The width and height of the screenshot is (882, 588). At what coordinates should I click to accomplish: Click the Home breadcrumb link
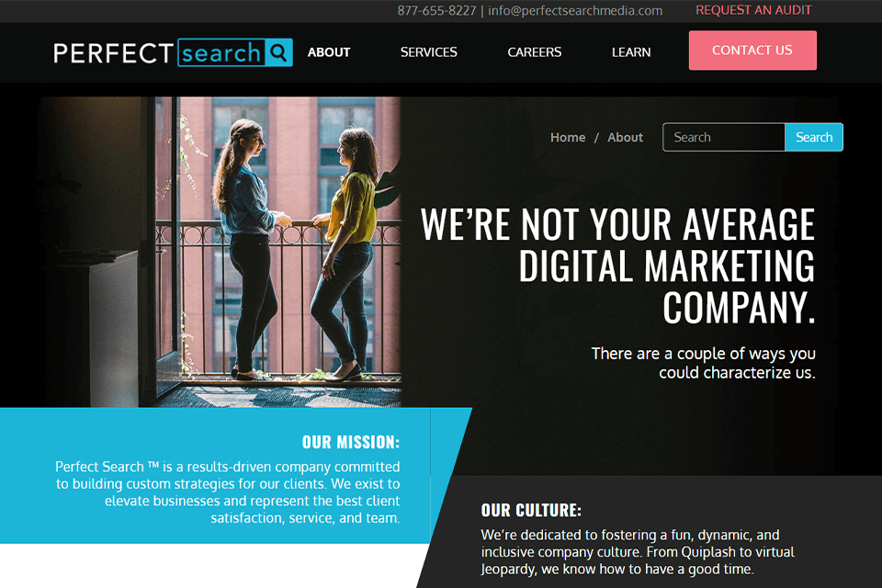pyautogui.click(x=568, y=137)
